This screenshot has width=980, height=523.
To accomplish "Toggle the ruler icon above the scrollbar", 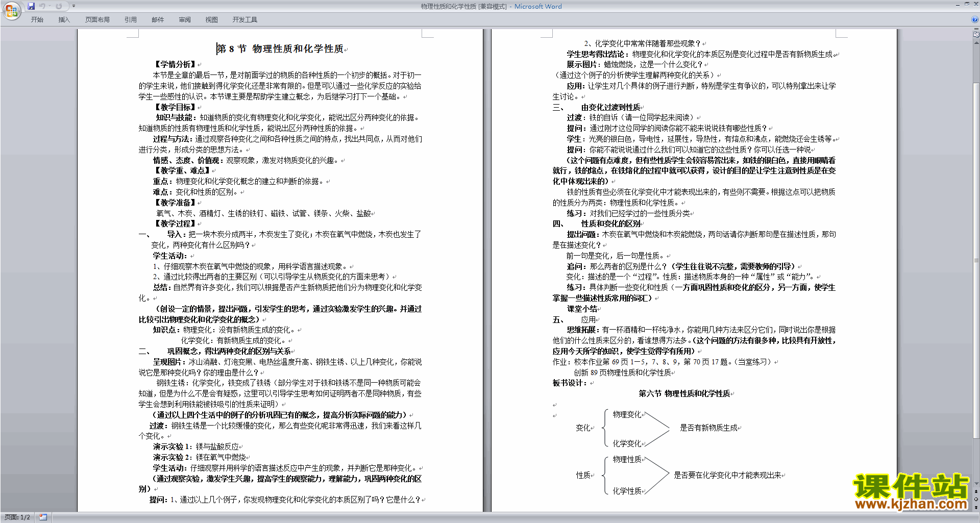I will tap(976, 35).
